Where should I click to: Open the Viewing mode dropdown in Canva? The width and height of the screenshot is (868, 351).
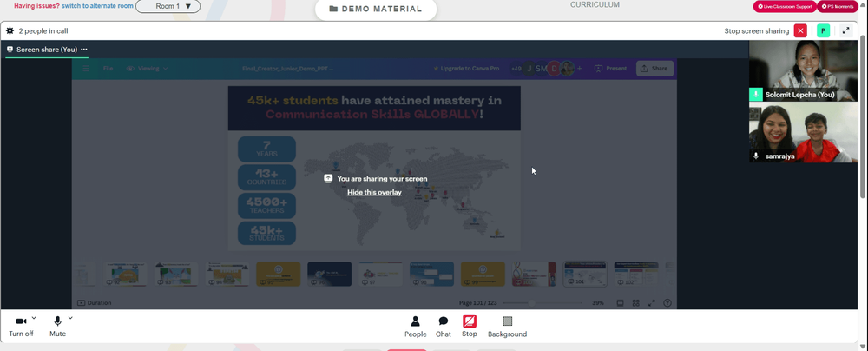[x=148, y=69]
